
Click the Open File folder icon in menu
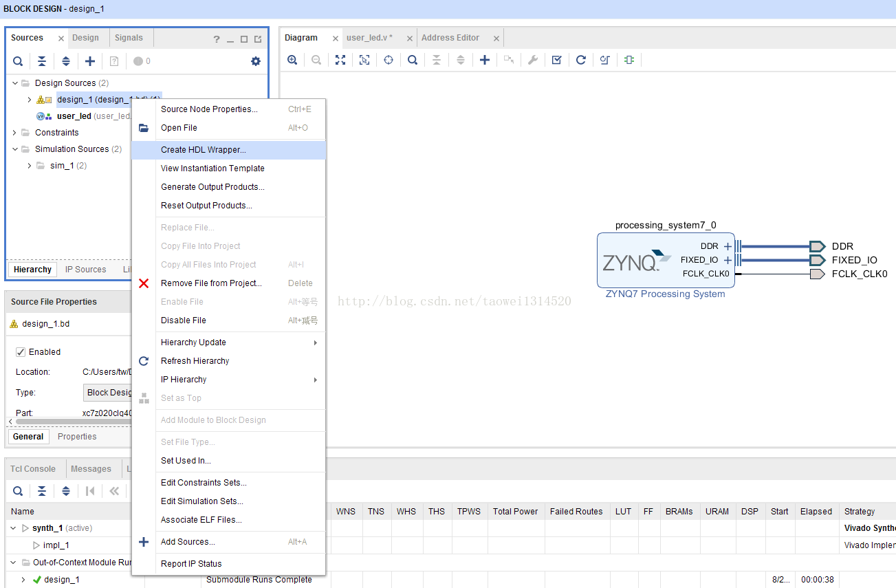click(144, 128)
